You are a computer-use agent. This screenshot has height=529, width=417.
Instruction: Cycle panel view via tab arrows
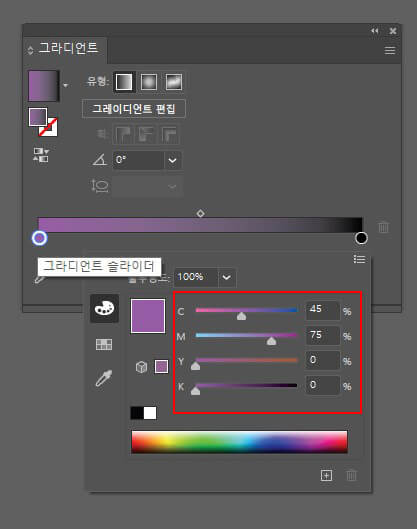pos(30,50)
